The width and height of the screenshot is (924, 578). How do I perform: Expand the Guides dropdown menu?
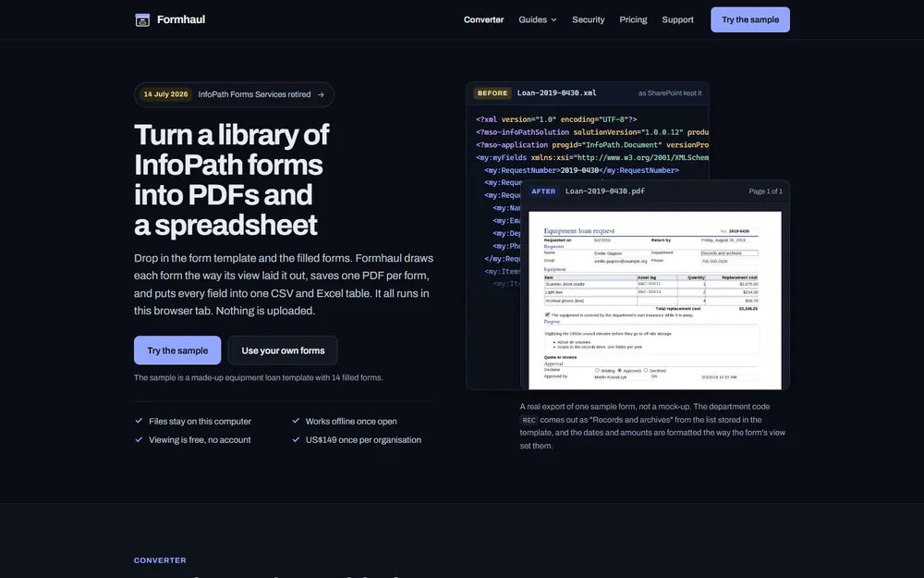[538, 19]
